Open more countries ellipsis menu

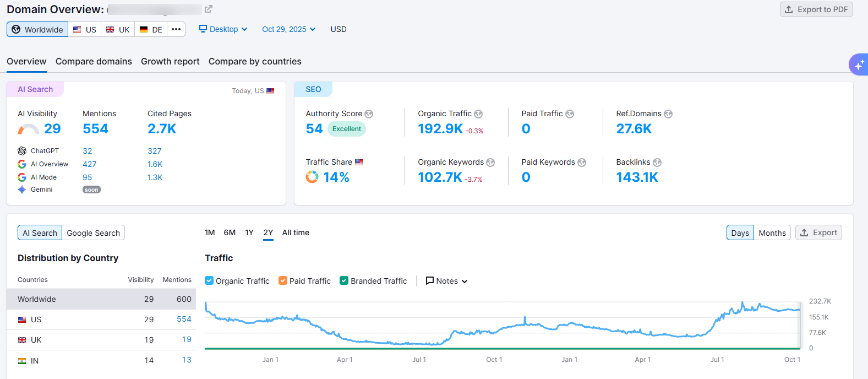(176, 29)
